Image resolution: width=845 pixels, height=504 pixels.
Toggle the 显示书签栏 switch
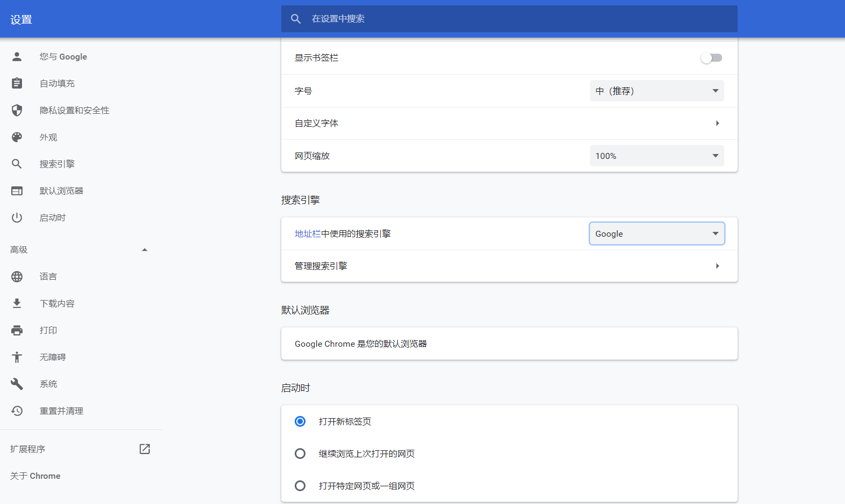click(x=712, y=57)
